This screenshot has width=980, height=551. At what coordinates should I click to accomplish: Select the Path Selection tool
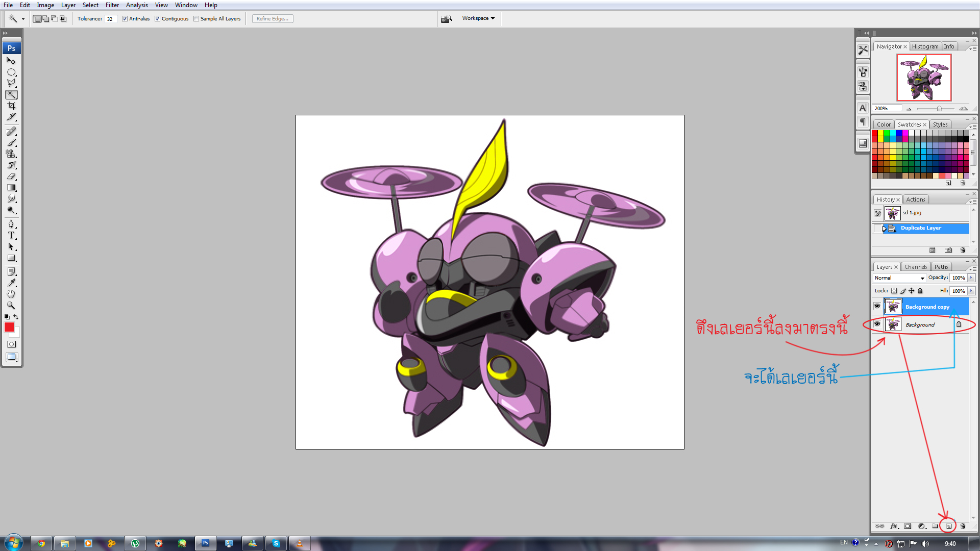coord(11,246)
